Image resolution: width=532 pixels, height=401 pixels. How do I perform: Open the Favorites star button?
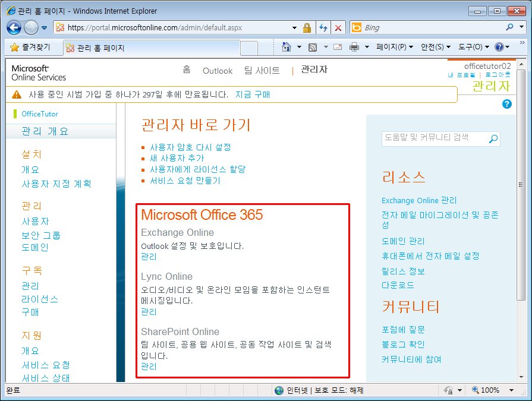point(30,47)
